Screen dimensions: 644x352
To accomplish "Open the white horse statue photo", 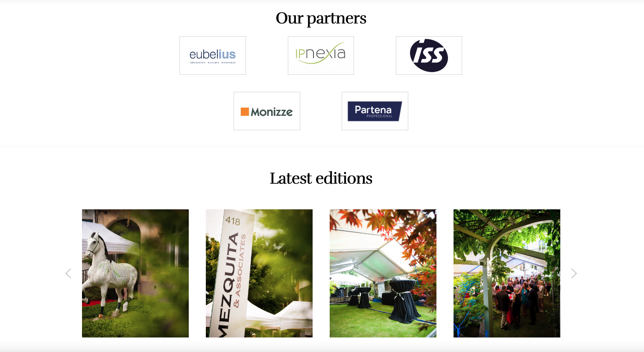I will pos(135,273).
